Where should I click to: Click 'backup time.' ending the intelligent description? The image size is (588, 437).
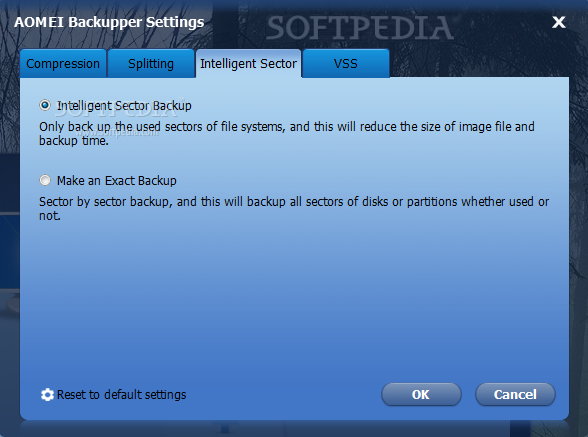pyautogui.click(x=74, y=141)
